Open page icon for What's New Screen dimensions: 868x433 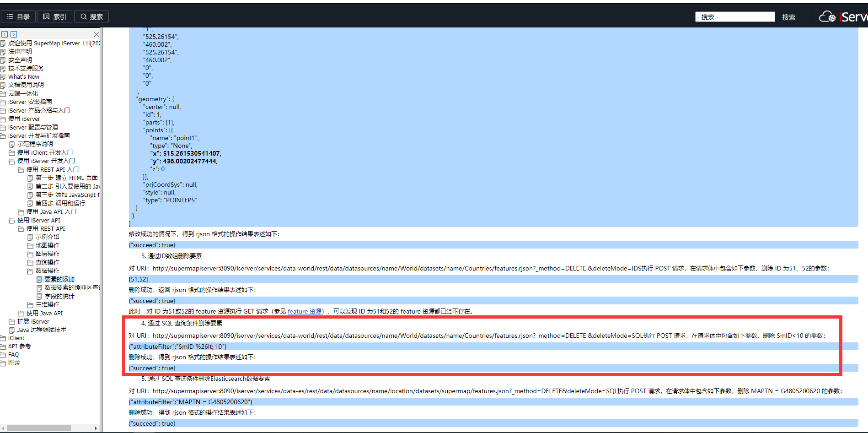coord(3,77)
